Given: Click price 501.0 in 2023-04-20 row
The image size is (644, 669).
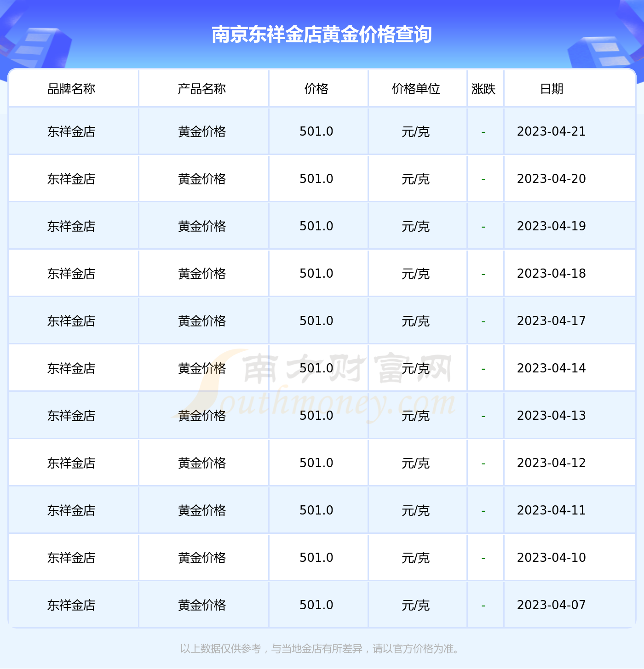Looking at the screenshot, I should click(316, 179).
